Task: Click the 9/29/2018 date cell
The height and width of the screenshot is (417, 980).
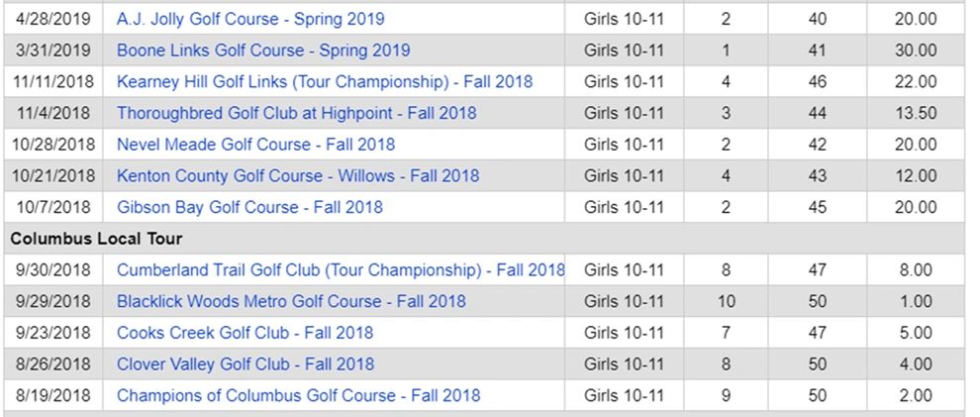Action: point(53,301)
